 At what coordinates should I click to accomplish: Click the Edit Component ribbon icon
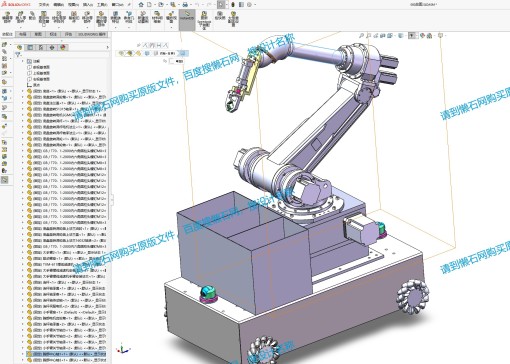7,17
